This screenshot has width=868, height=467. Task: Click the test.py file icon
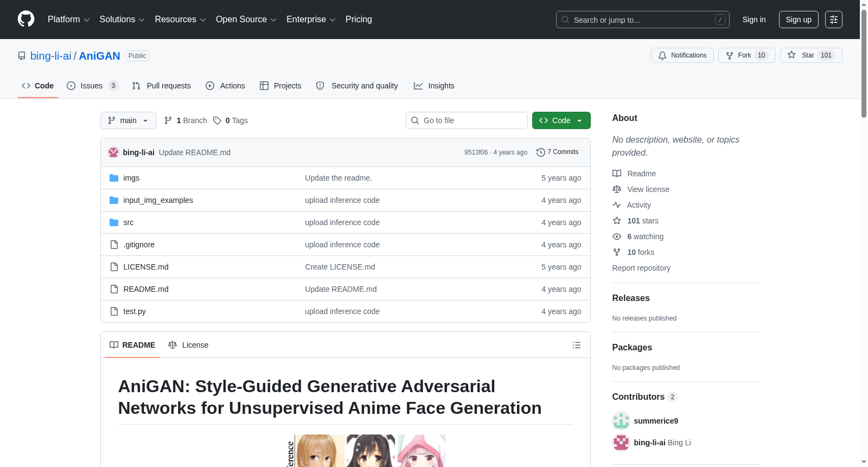(x=114, y=311)
